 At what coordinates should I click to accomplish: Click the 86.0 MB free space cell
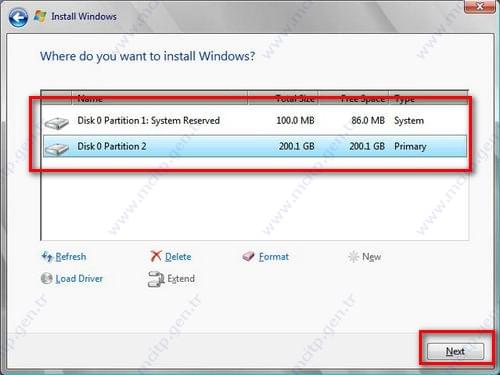(x=368, y=120)
